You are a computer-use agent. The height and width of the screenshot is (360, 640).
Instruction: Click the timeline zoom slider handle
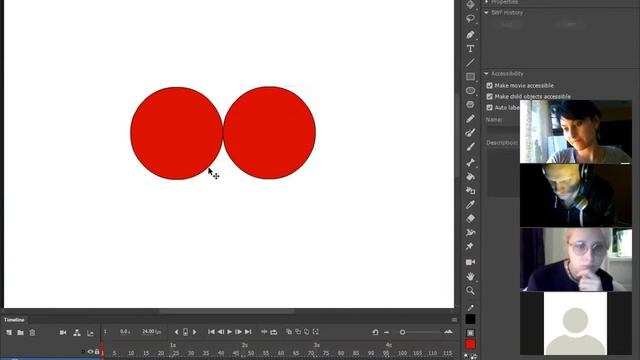pyautogui.click(x=402, y=332)
